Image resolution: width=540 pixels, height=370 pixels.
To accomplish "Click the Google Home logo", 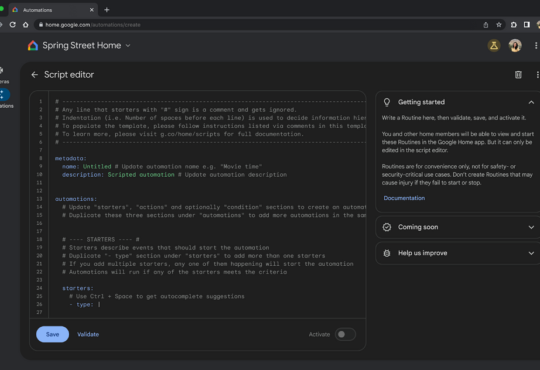I will click(x=33, y=45).
